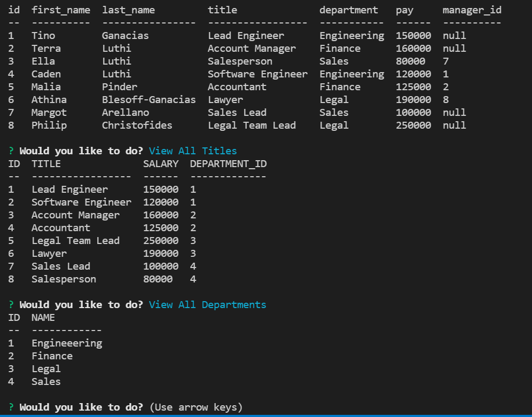This screenshot has width=532, height=417.
Task: Select the first 'Would you like to do?' prompt
Action: (80, 151)
